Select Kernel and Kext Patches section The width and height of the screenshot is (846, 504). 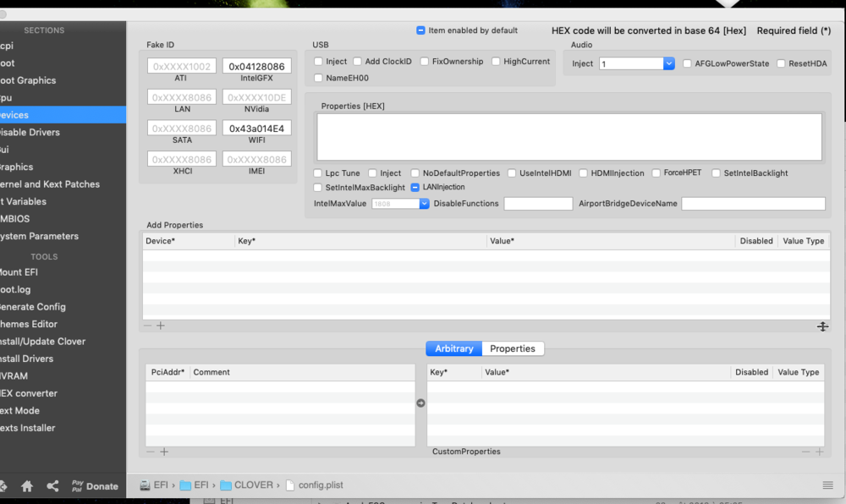click(x=49, y=184)
